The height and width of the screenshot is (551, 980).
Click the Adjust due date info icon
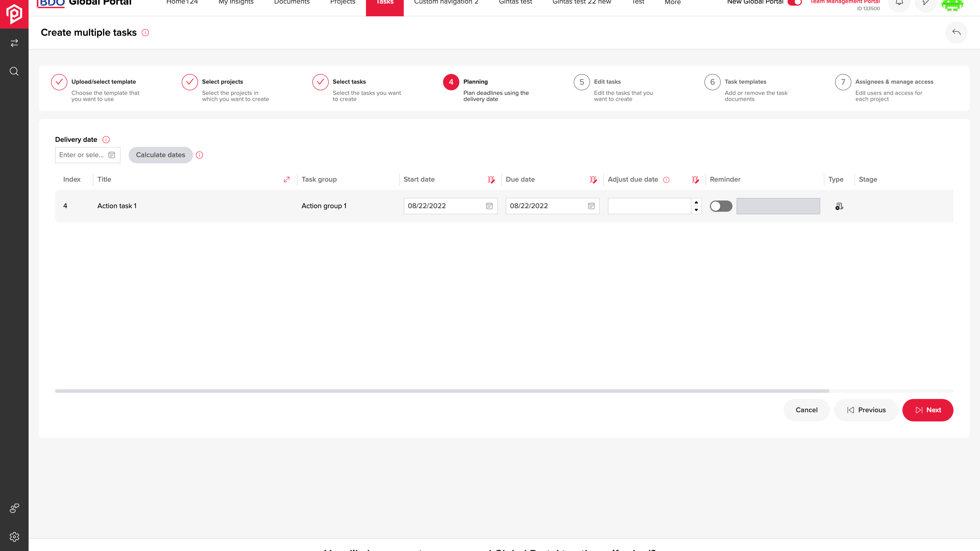click(667, 180)
